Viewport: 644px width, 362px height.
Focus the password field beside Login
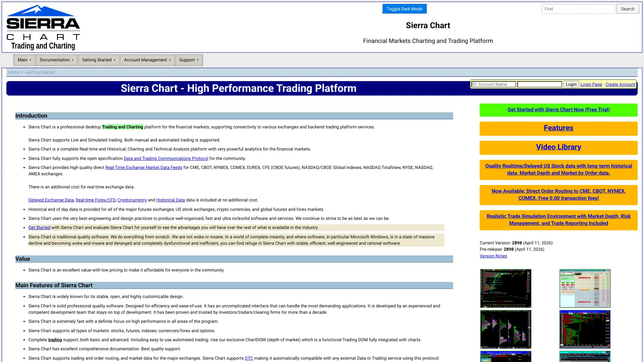pyautogui.click(x=539, y=84)
